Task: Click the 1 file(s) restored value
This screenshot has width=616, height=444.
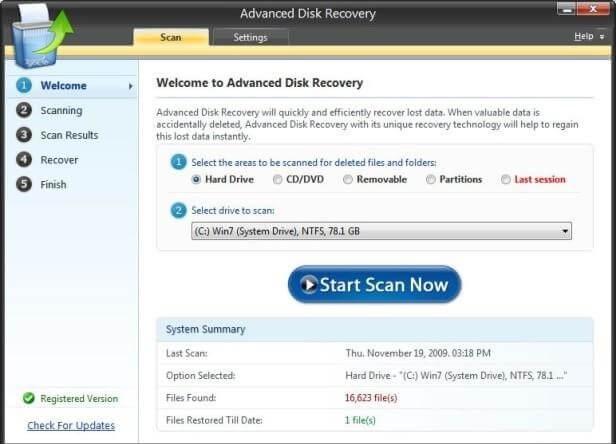Action: coord(360,420)
